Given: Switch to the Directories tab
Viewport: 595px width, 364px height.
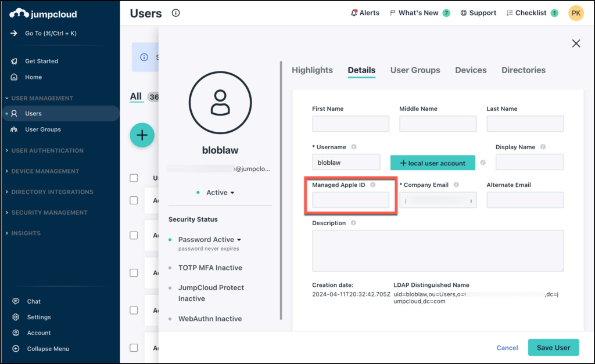Looking at the screenshot, I should [524, 70].
